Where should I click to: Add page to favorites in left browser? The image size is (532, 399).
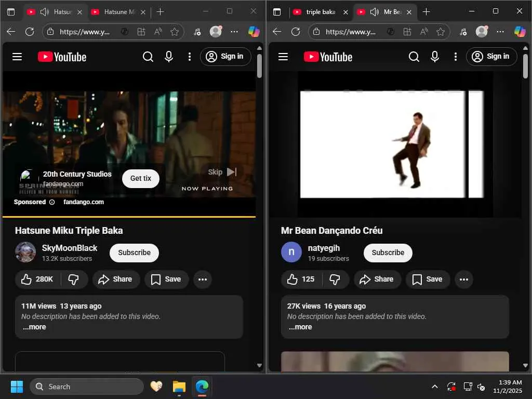pyautogui.click(x=175, y=32)
